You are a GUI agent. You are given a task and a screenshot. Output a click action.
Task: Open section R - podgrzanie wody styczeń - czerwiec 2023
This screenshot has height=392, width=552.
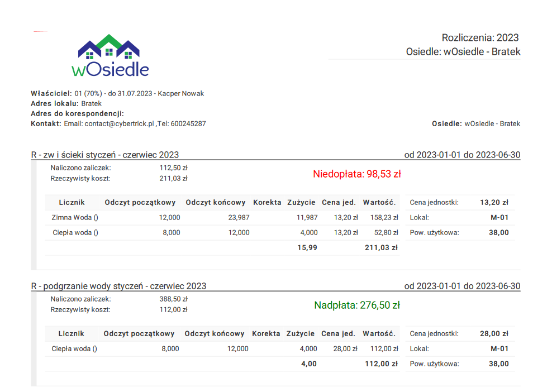coord(118,286)
